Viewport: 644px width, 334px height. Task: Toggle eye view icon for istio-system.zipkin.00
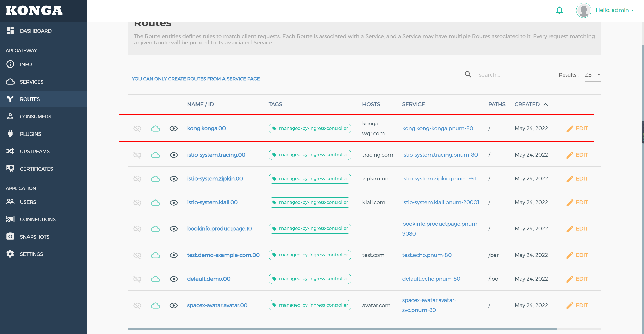[174, 179]
